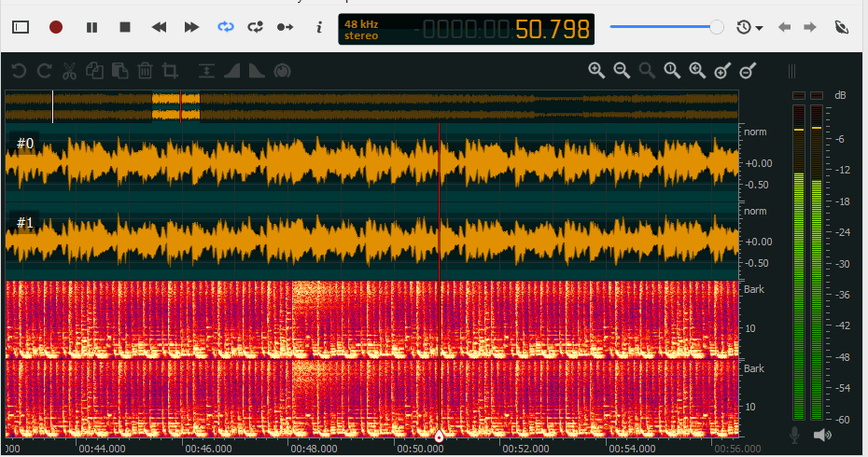
Task: Click the 50.798 time counter display
Action: pos(552,29)
